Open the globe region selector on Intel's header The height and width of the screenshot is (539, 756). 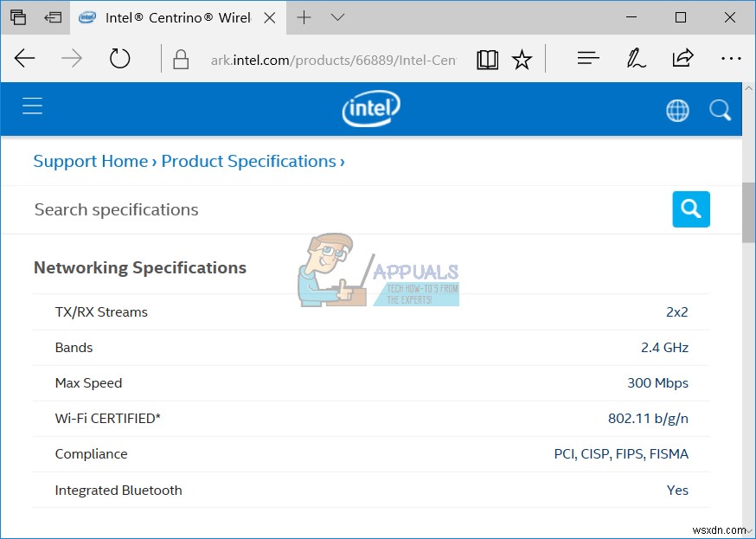click(x=677, y=110)
